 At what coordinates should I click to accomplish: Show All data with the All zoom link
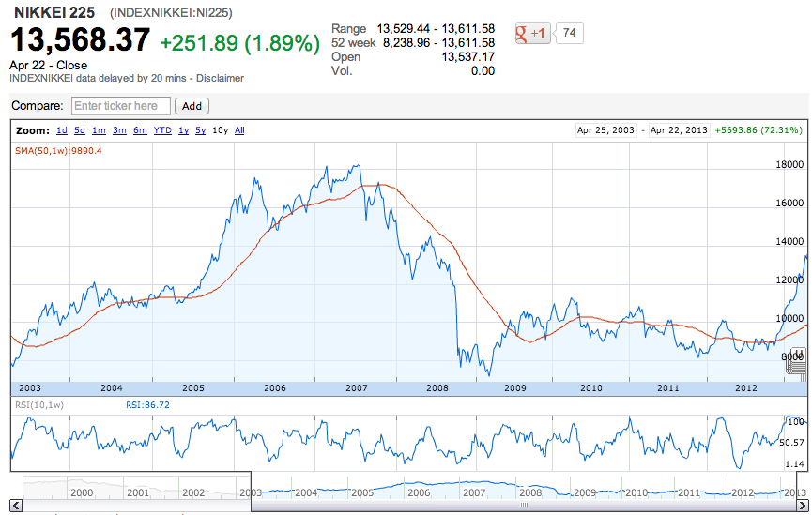point(239,130)
